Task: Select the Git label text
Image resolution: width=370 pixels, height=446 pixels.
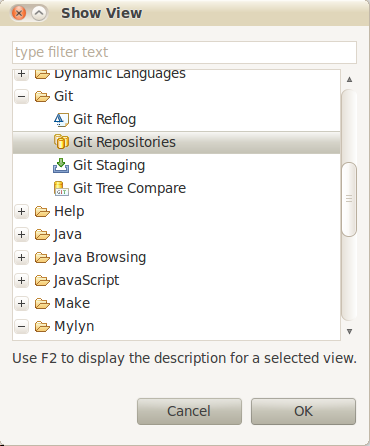Action: [64, 97]
